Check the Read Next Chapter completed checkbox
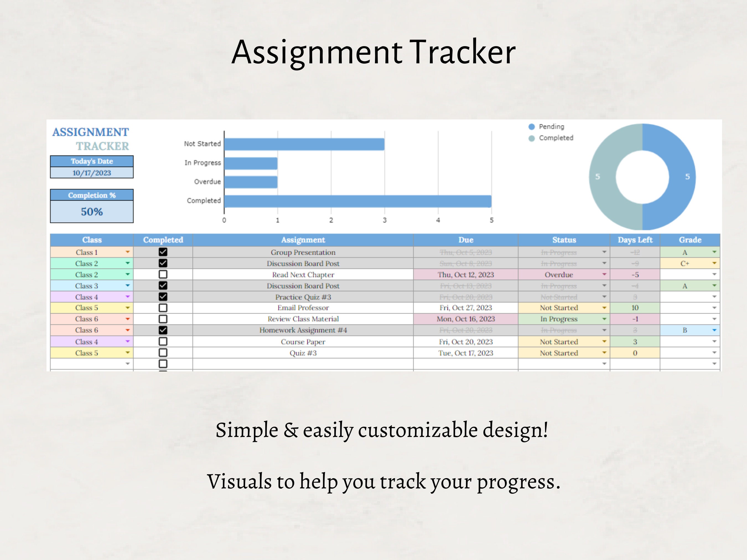This screenshot has width=747, height=560. (163, 274)
